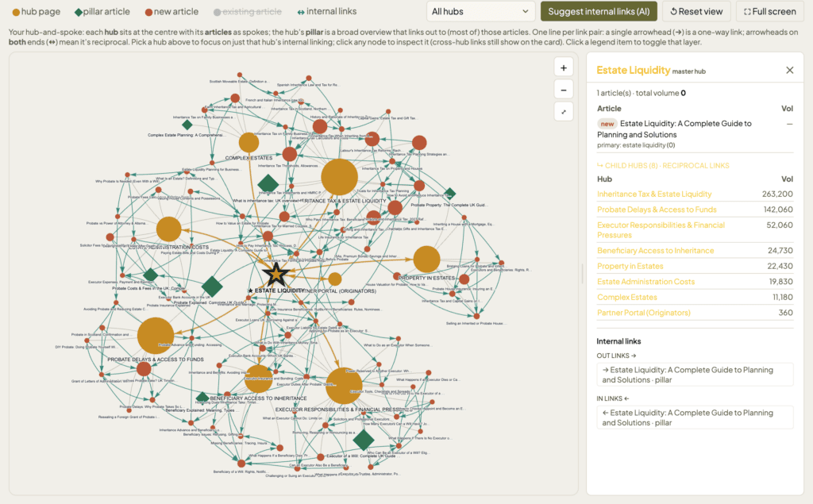Open Estate Administration Costs hub link
This screenshot has width=813, height=504.
(645, 282)
